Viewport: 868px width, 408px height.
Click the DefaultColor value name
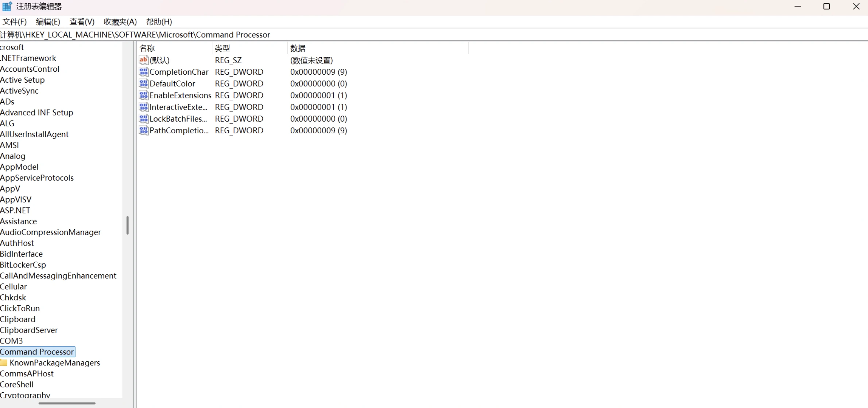tap(172, 83)
